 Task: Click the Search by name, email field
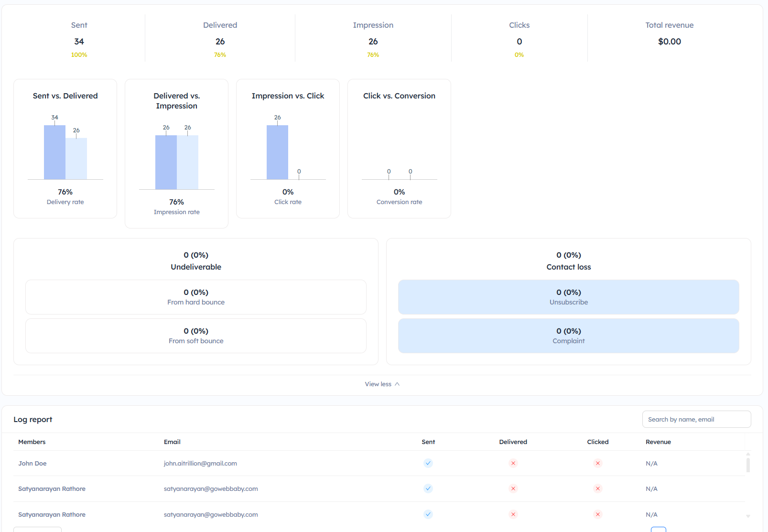tap(696, 419)
